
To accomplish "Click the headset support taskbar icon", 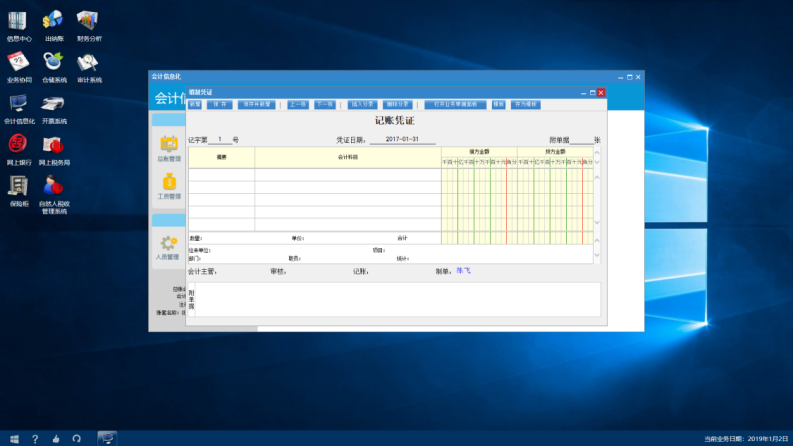I will [x=76, y=439].
